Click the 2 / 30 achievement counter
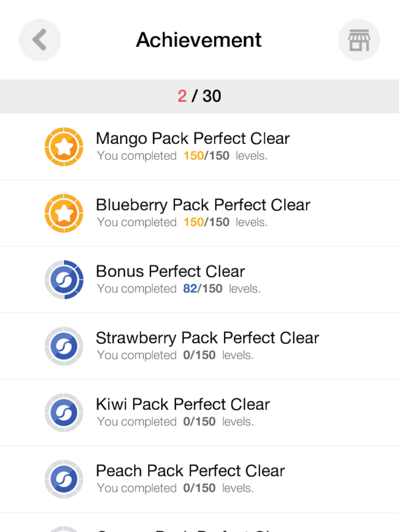Screen dimensions: 399x532 click(199, 96)
